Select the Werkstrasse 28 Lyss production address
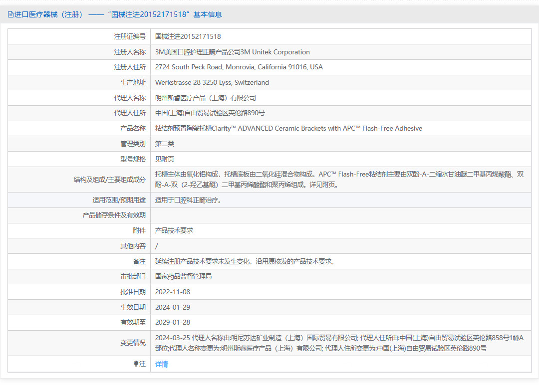The height and width of the screenshot is (392, 539). [x=212, y=82]
